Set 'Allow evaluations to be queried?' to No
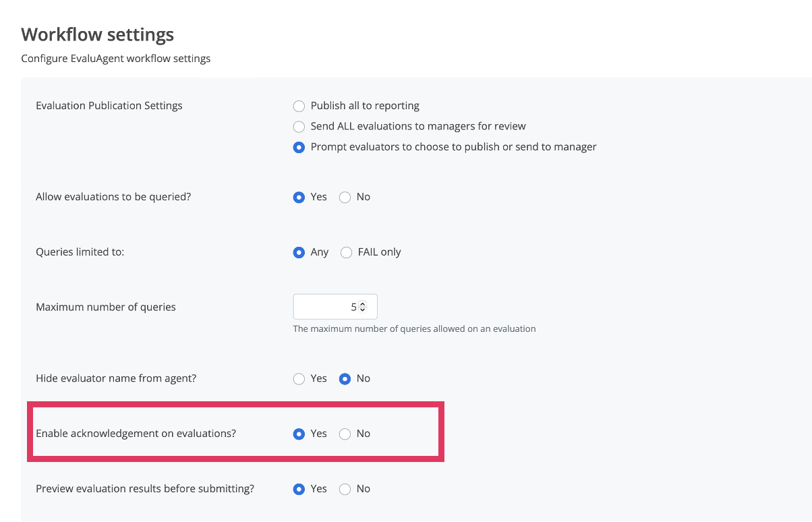 click(x=345, y=198)
